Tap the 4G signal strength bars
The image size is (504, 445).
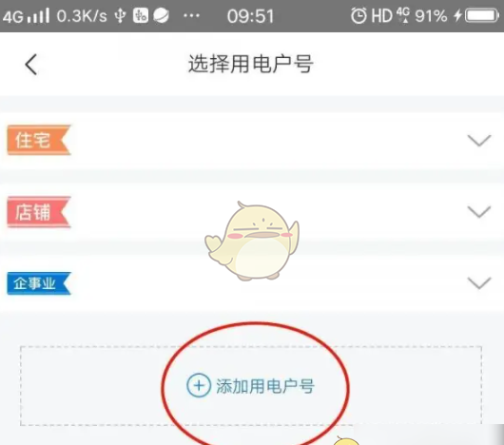tap(38, 16)
